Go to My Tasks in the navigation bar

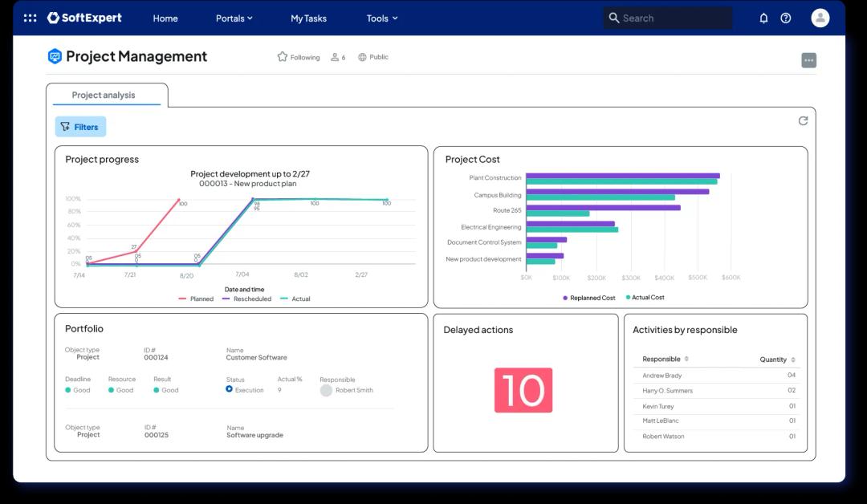pyautogui.click(x=308, y=18)
